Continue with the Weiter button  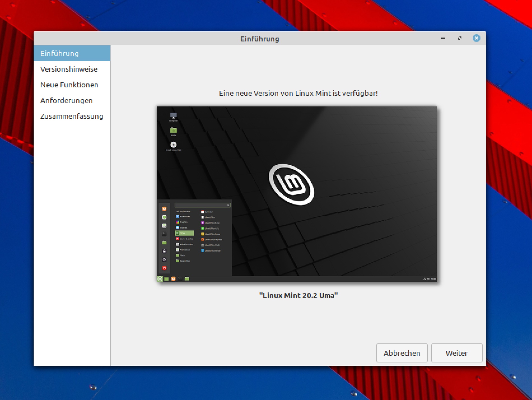(457, 353)
